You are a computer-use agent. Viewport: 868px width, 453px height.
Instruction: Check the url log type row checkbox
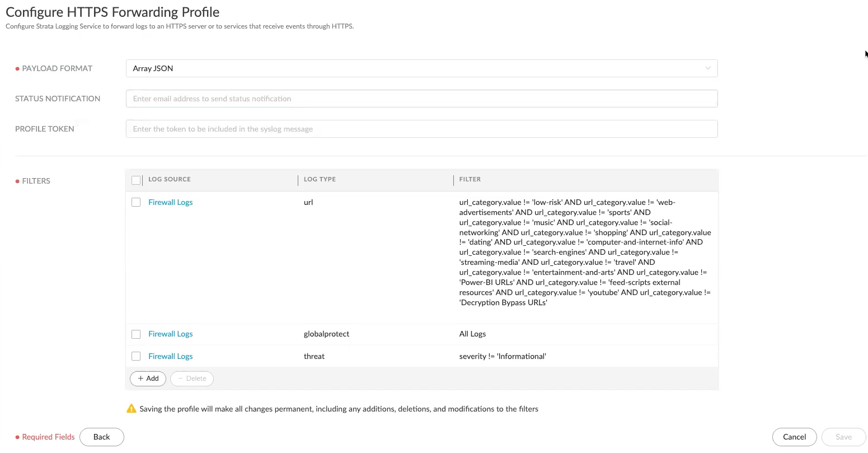pyautogui.click(x=136, y=202)
